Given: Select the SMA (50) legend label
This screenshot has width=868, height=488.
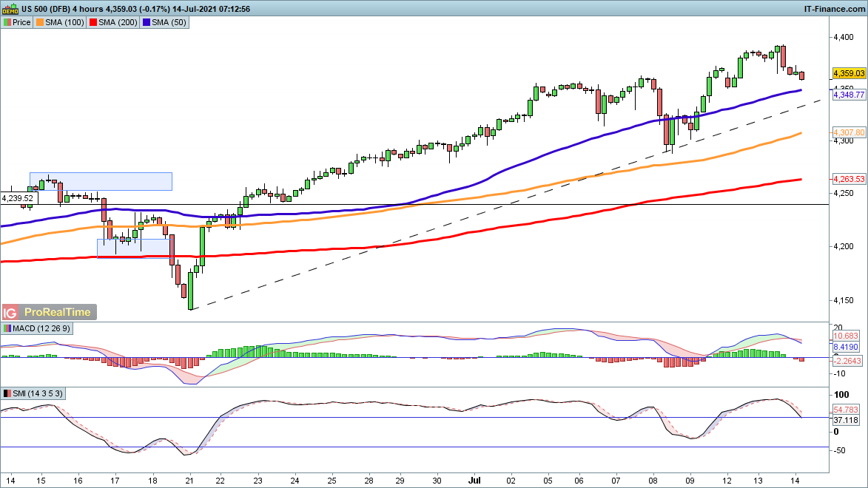Looking at the screenshot, I should [x=169, y=23].
